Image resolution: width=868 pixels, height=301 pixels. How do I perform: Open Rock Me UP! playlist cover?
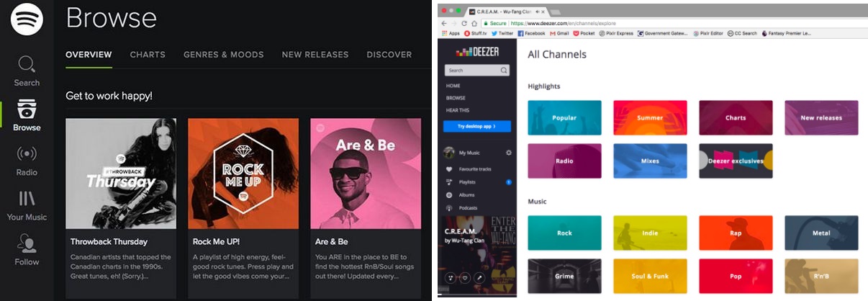click(x=243, y=174)
